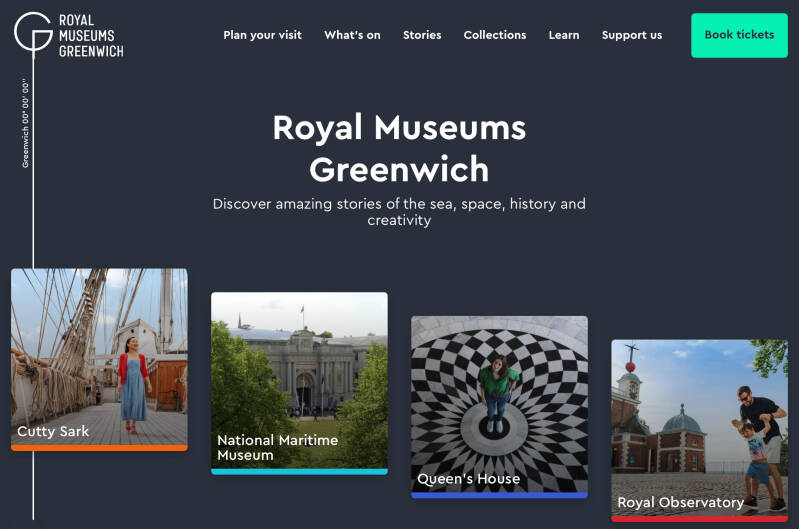Select the Learn menu item

pos(564,35)
